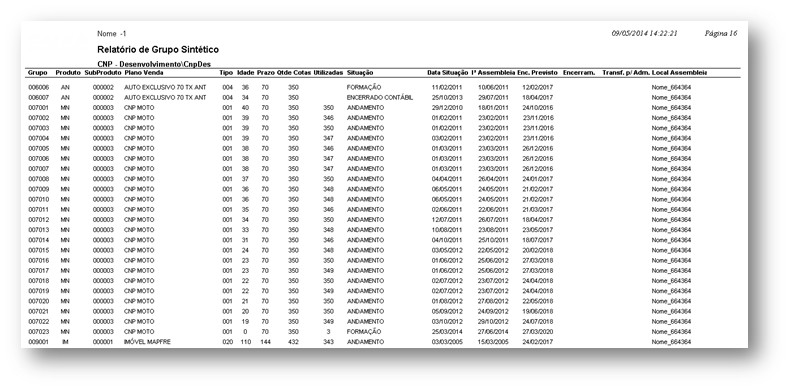Select group number '007012'
Screen dimensions: 790x390
(x=38, y=220)
